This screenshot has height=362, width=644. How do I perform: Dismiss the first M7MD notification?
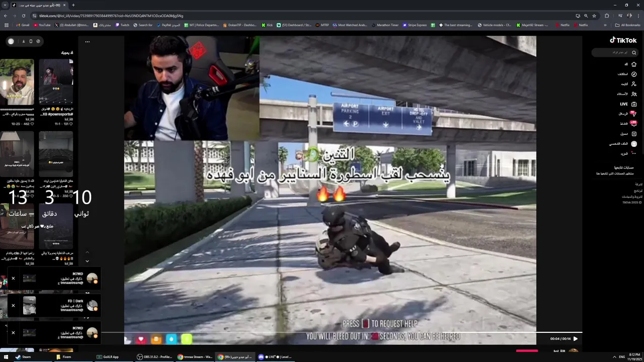click(13, 278)
